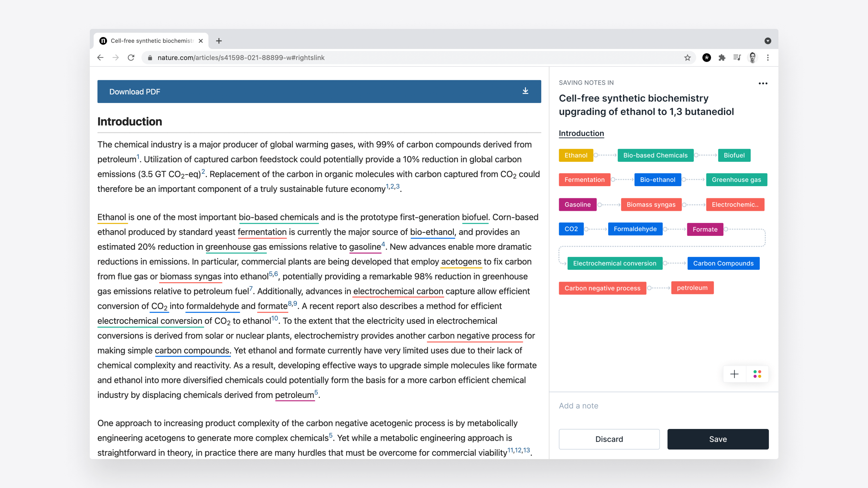Bookmark this page with the star icon
This screenshot has width=868, height=488.
[687, 58]
